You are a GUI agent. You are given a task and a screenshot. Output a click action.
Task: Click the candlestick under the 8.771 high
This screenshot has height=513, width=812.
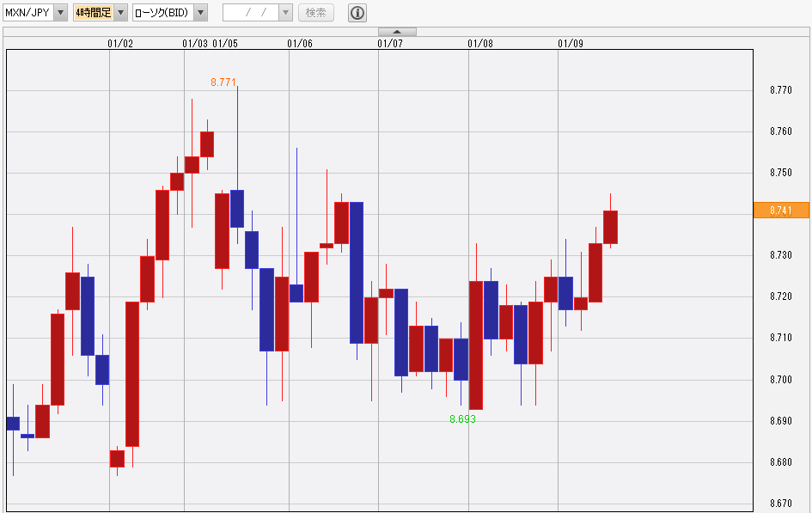coord(237,208)
